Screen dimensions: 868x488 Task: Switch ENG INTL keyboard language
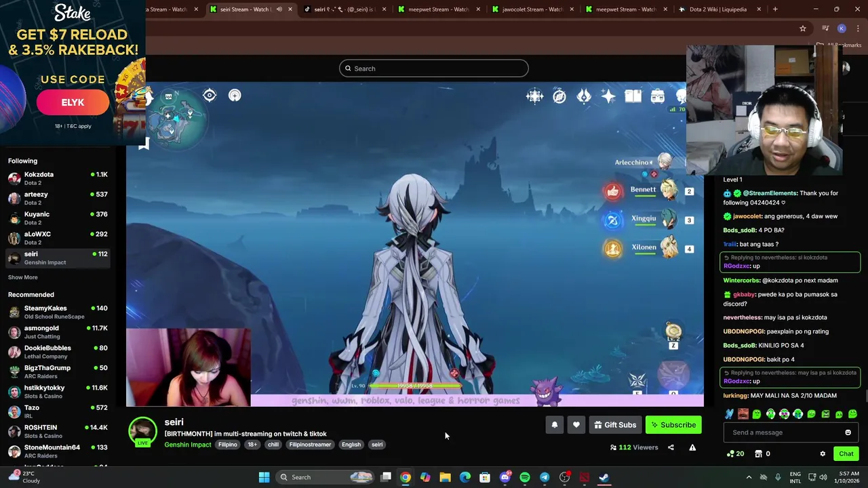pyautogui.click(x=795, y=477)
